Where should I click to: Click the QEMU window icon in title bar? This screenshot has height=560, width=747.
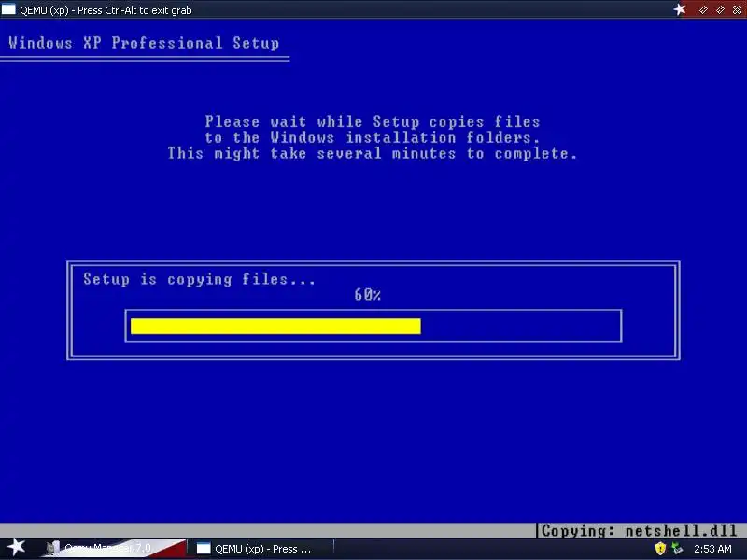8,8
